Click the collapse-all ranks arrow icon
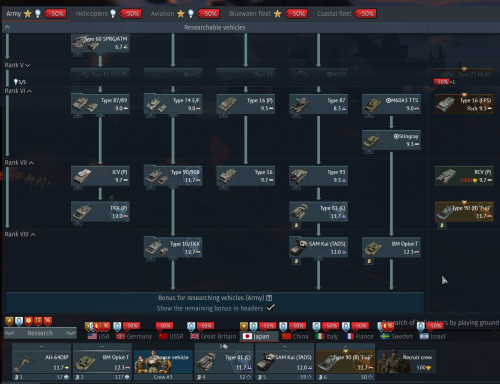The height and width of the screenshot is (384, 500). [x=7, y=27]
